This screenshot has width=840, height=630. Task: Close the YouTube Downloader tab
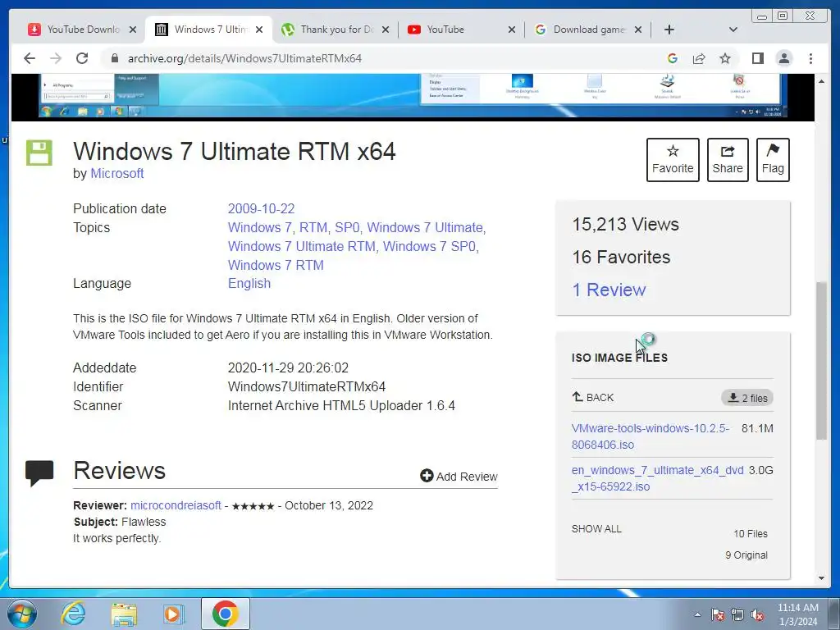tap(133, 30)
